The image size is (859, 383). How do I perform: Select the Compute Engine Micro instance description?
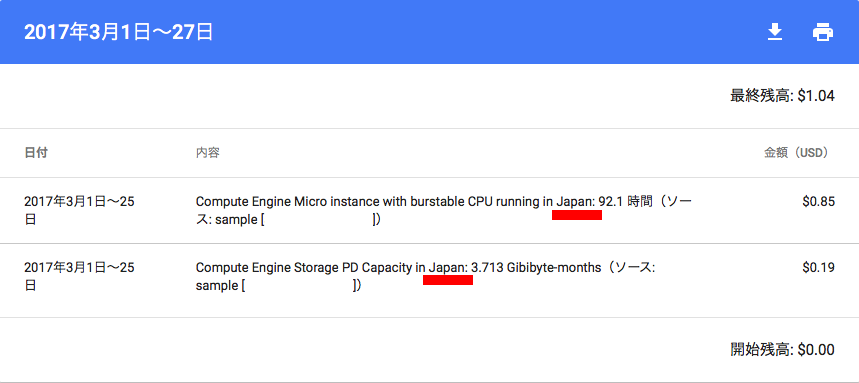pyautogui.click(x=444, y=211)
